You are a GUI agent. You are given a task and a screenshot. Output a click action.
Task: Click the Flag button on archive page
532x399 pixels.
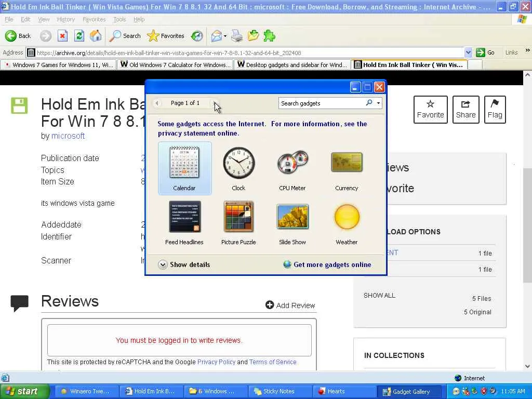pos(495,110)
